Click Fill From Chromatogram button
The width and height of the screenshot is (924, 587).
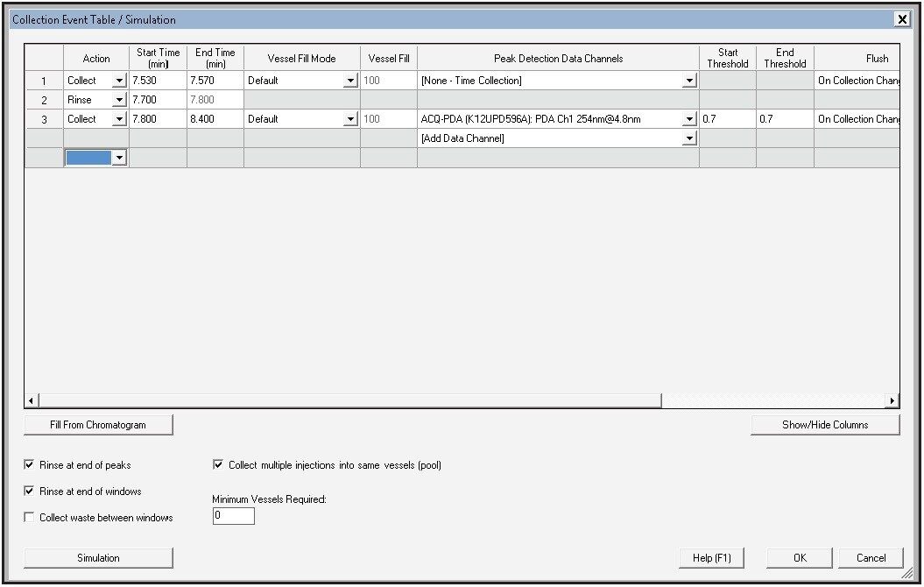[98, 425]
